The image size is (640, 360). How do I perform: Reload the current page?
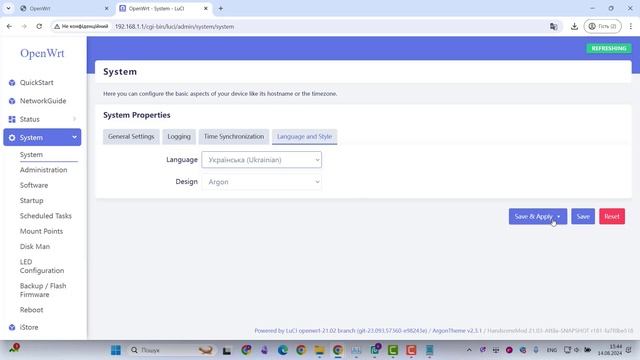(x=39, y=26)
